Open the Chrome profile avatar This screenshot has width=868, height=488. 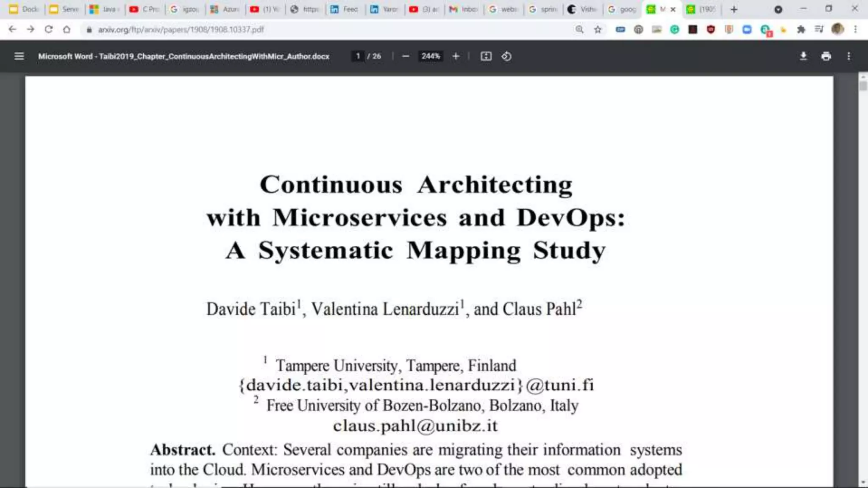pyautogui.click(x=837, y=29)
